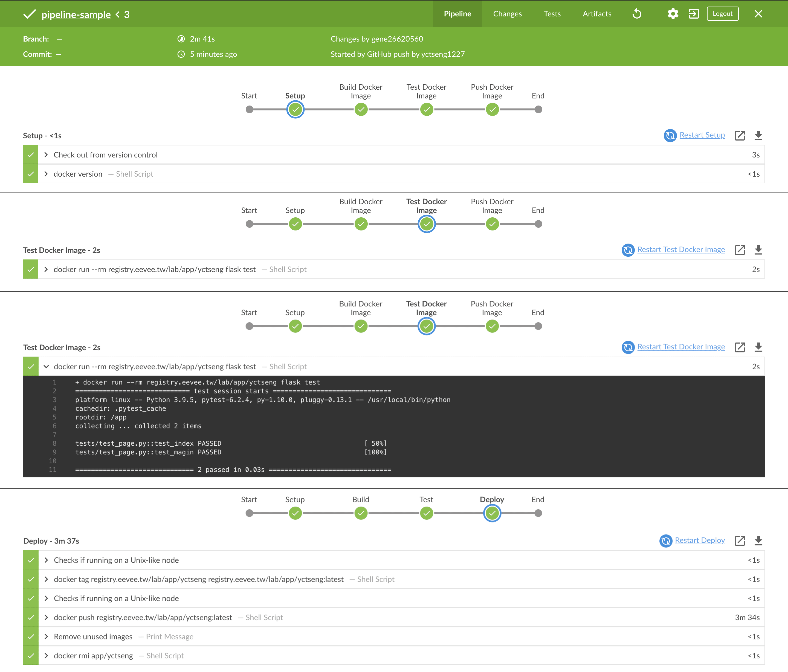Re-run the pipeline using the circular arrow icon

[637, 14]
